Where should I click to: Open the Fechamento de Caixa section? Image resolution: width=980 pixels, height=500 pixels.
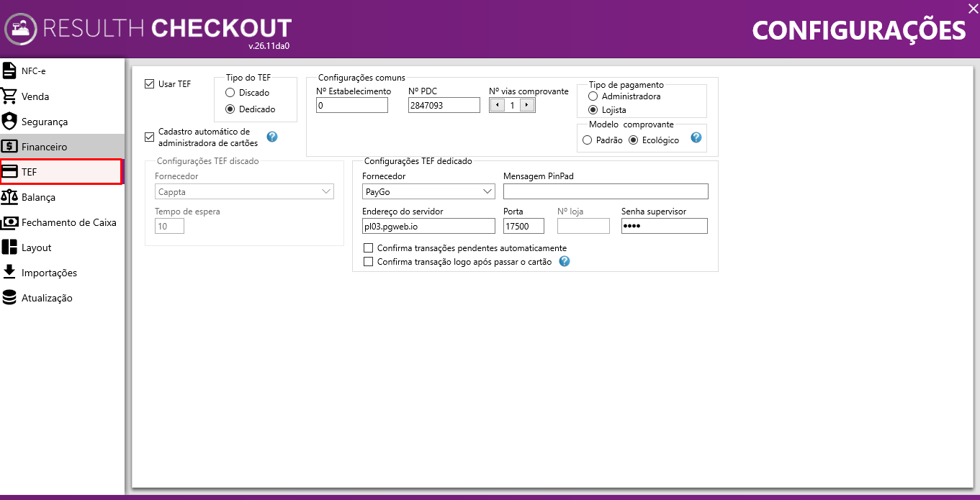click(62, 222)
